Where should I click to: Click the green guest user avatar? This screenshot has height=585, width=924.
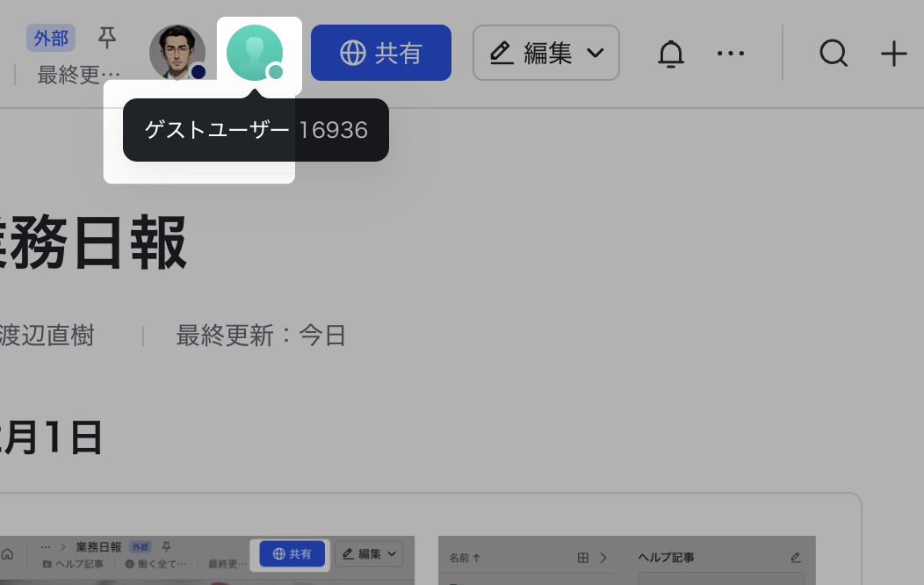pos(255,53)
